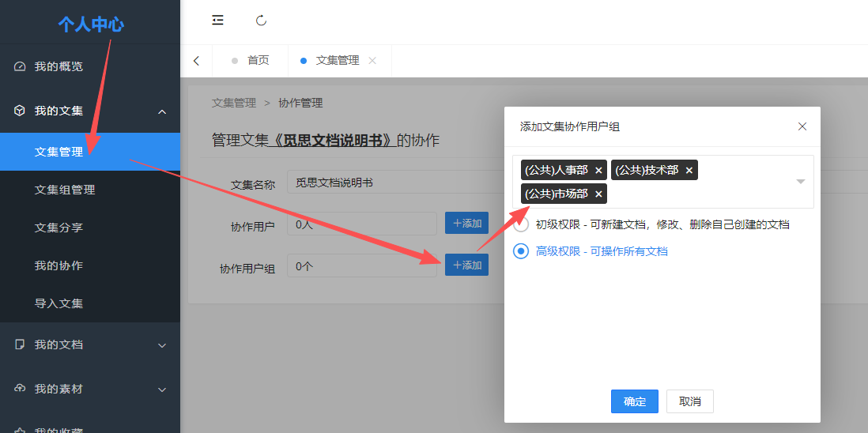Select the 初级权限 radio option
Screen dimensions: 868x433
coord(521,224)
